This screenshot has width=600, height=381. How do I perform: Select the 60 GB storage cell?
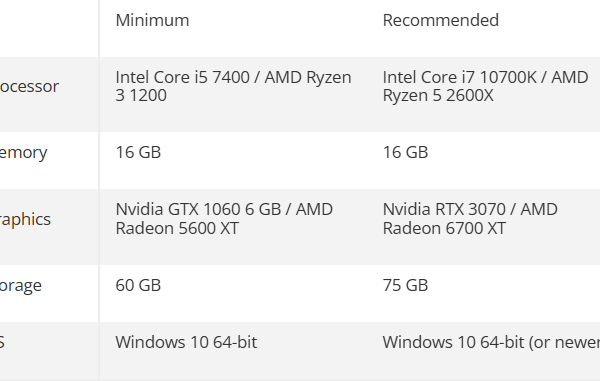pyautogui.click(x=138, y=285)
